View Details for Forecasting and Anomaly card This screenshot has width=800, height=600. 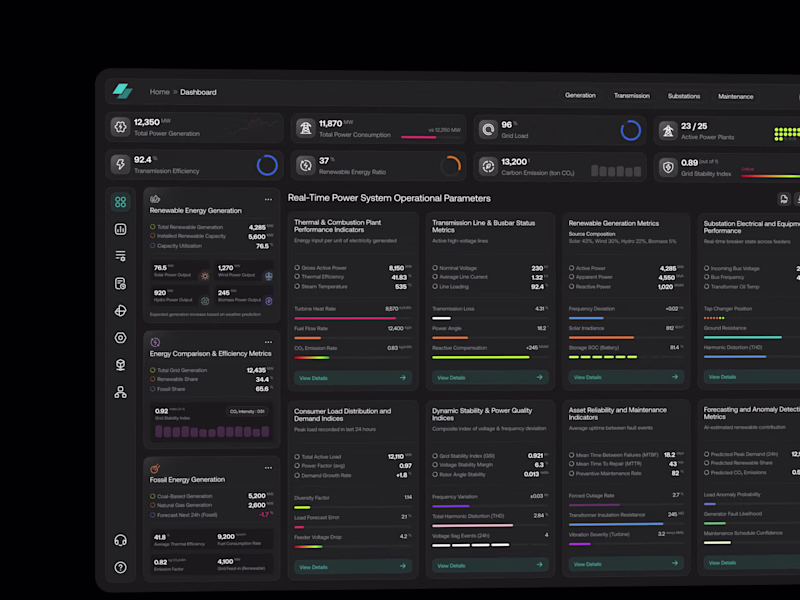point(752,563)
